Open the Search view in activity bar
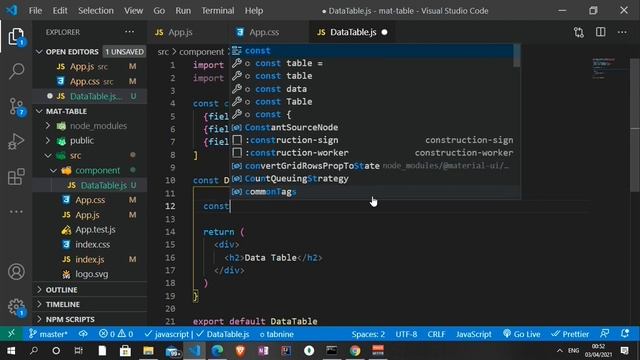This screenshot has width=640, height=360. (16, 71)
